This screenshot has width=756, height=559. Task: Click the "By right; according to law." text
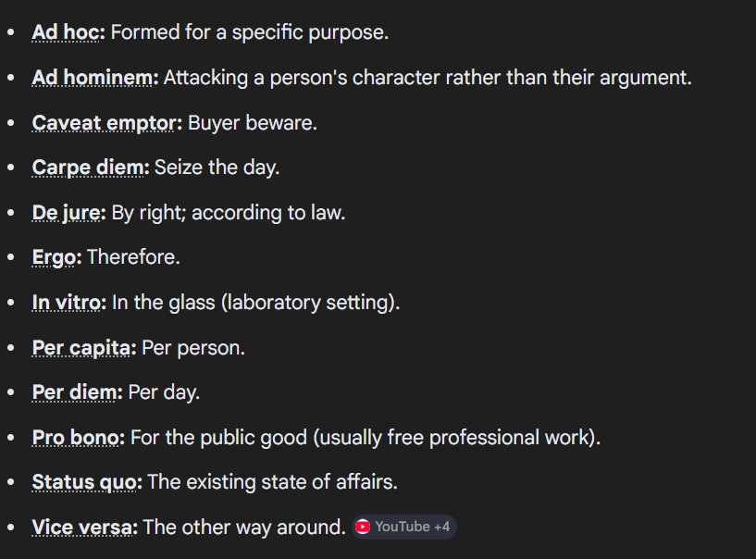(229, 213)
